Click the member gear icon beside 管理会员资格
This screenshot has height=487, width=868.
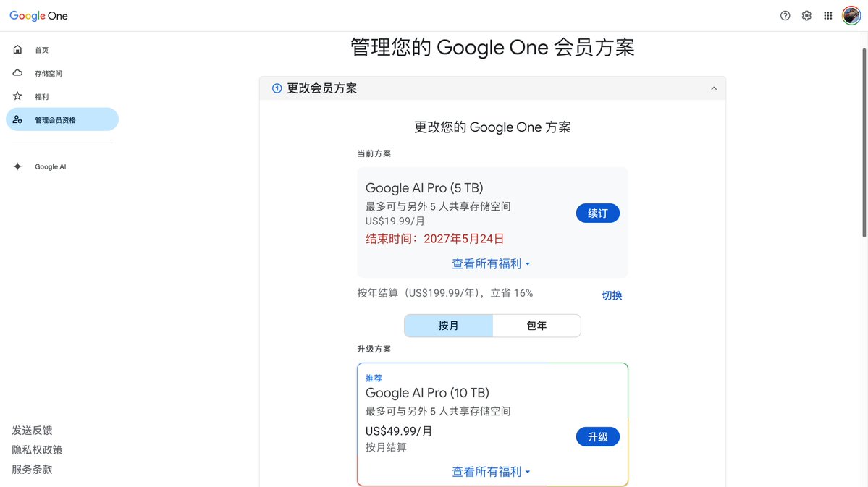[x=17, y=119]
